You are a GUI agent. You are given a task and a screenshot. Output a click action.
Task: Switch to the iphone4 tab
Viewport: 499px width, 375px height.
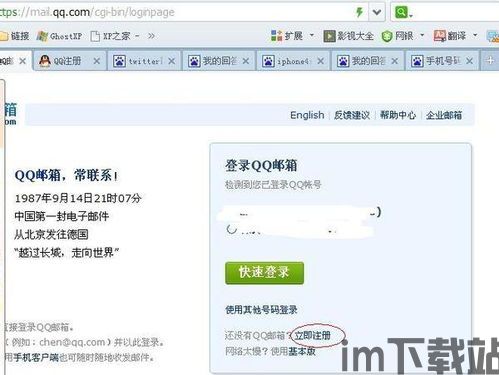coord(293,61)
